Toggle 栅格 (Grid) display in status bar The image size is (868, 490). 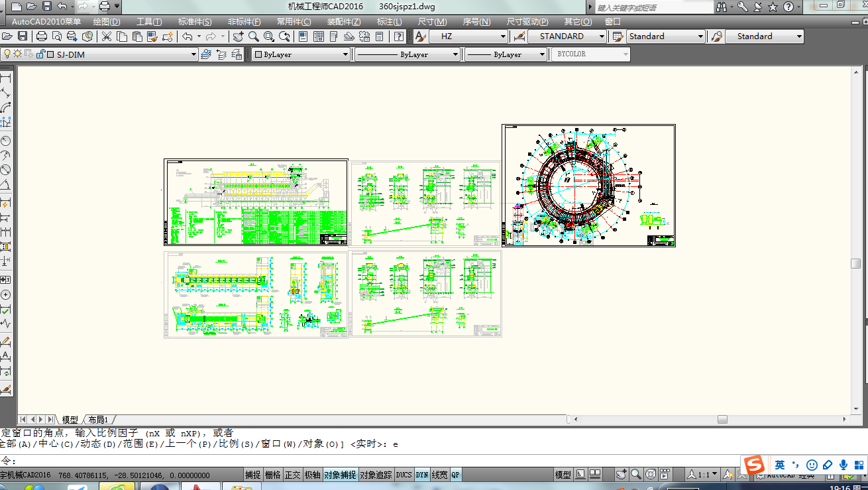click(x=272, y=475)
